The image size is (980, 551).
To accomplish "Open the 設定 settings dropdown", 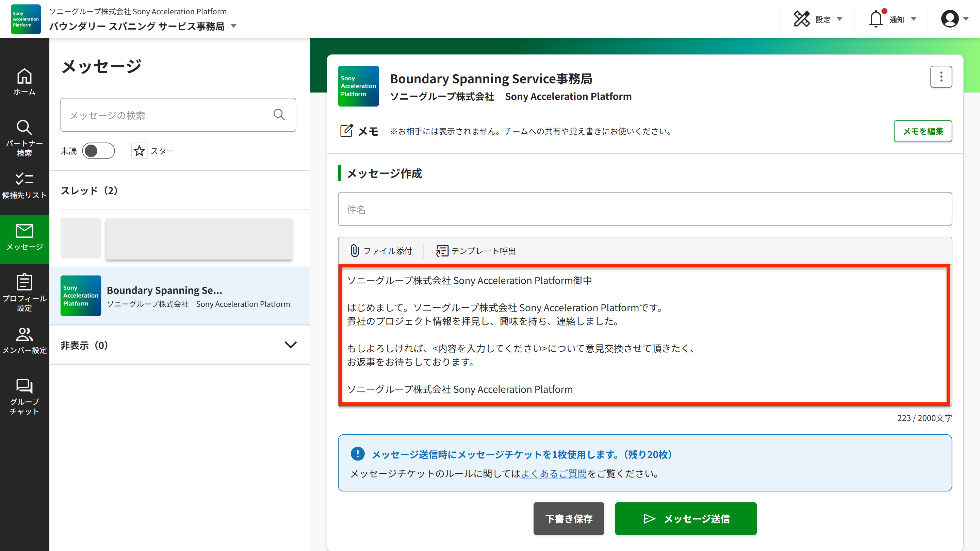I will pos(818,19).
